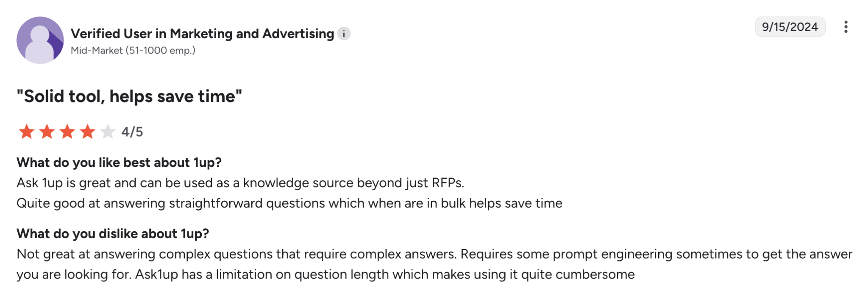Click the 'Ask 1up is great' answer text
Viewport: 868px width, 295px height.
[240, 184]
